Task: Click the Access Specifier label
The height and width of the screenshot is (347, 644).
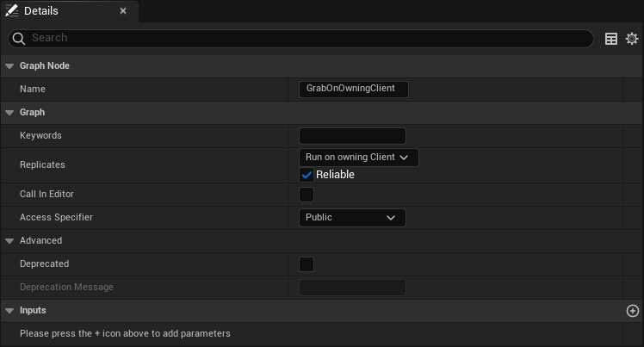Action: [56, 217]
